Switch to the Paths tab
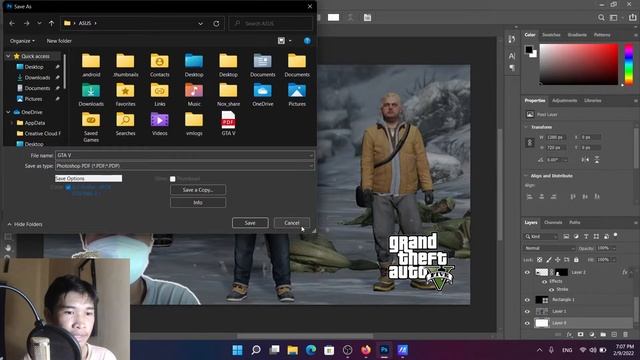The width and height of the screenshot is (640, 360). click(575, 222)
